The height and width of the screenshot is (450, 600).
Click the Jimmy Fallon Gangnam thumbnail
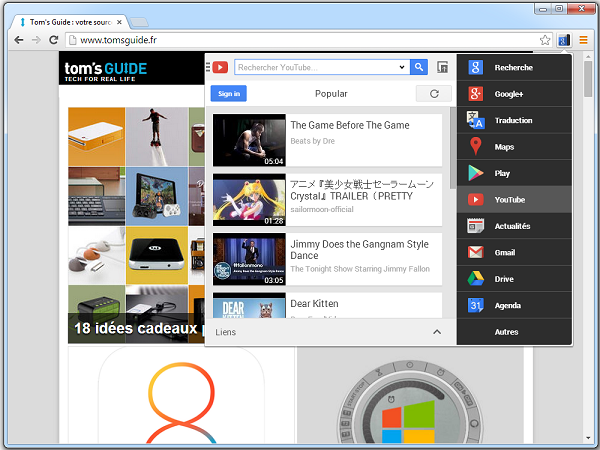249,259
